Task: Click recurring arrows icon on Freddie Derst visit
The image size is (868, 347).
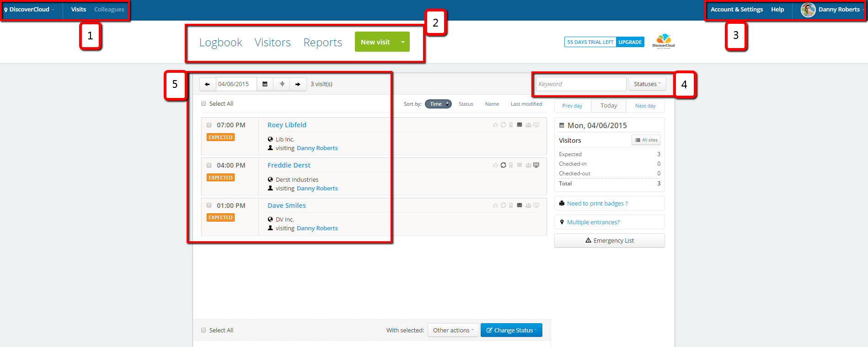Action: point(504,165)
